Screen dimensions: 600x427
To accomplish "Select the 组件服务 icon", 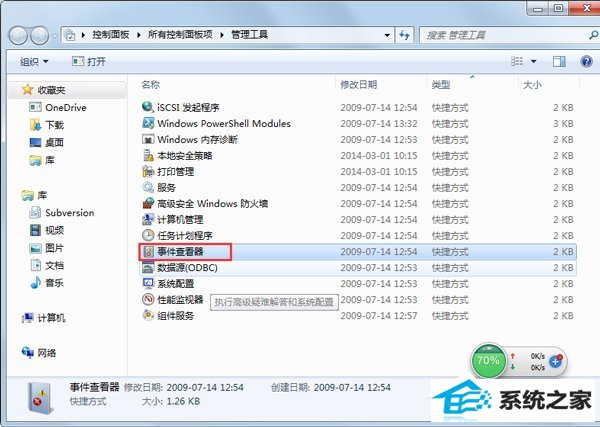I will pyautogui.click(x=148, y=315).
